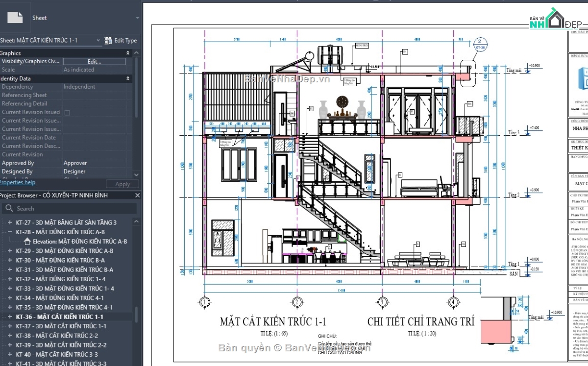Close the Project Browser panel

click(138, 195)
